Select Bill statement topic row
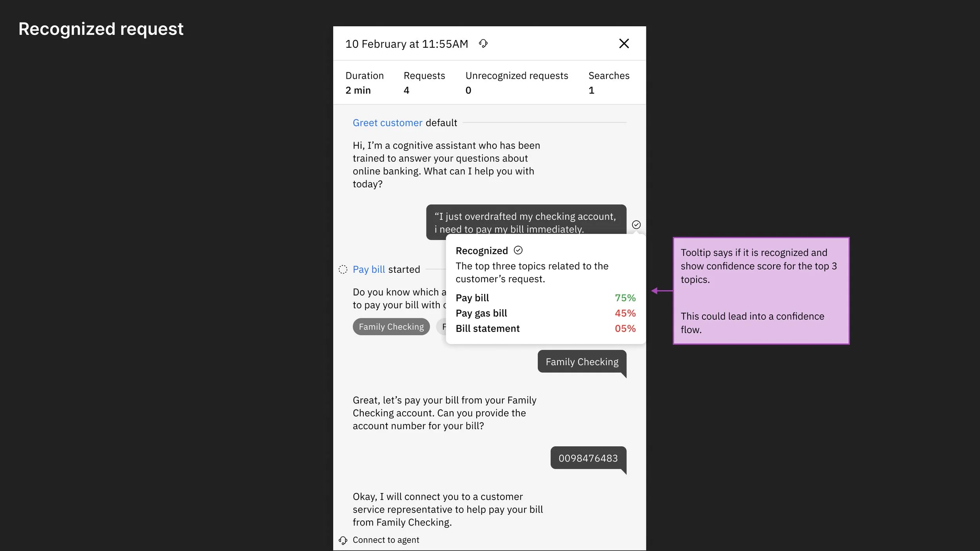 (487, 328)
